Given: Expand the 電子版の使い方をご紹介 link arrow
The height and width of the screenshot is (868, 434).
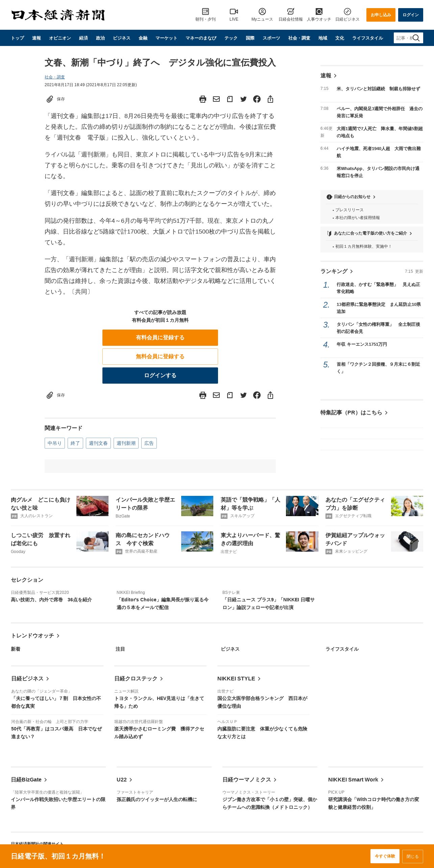Looking at the screenshot, I should 411,233.
